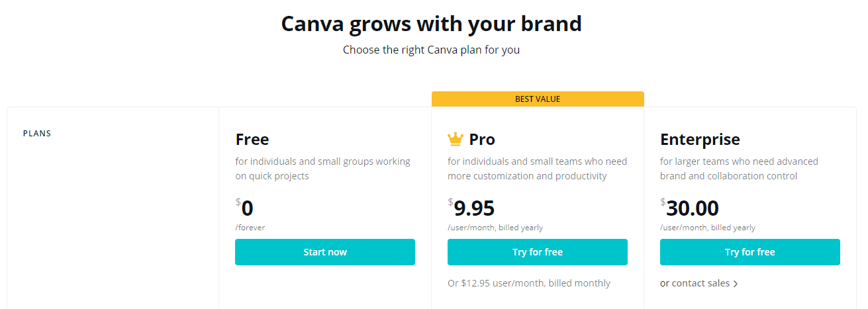Start now with the Free plan
868x309 pixels.
325,252
